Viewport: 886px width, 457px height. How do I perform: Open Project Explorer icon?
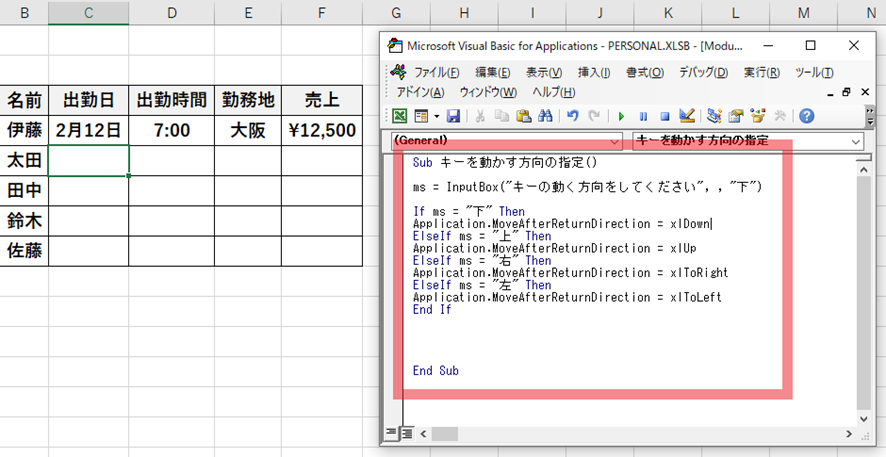coord(714,116)
